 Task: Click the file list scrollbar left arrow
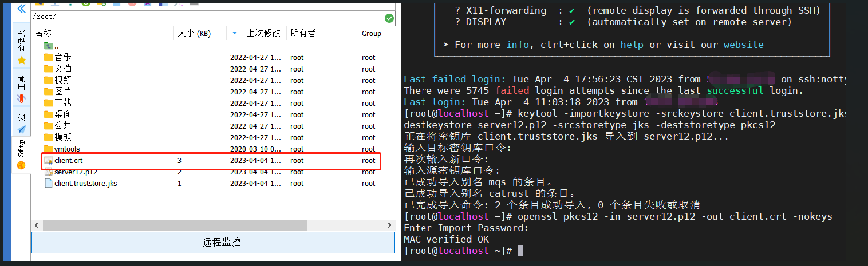37,225
